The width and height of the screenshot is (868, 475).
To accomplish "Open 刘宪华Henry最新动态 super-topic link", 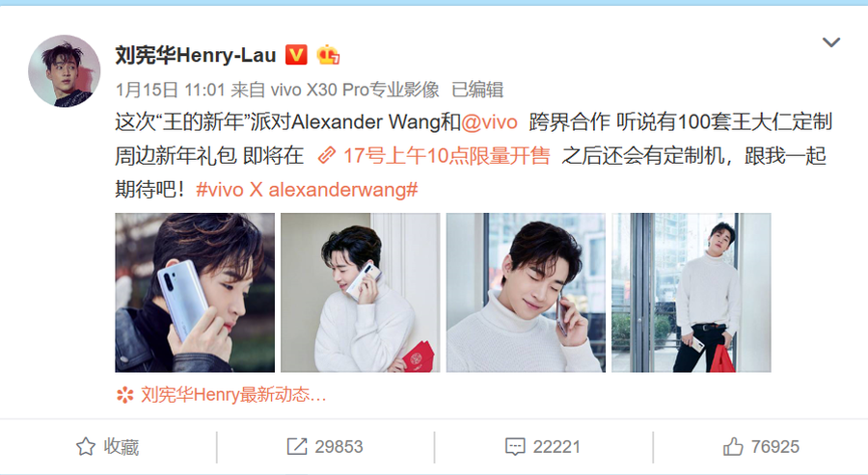I will pyautogui.click(x=233, y=395).
